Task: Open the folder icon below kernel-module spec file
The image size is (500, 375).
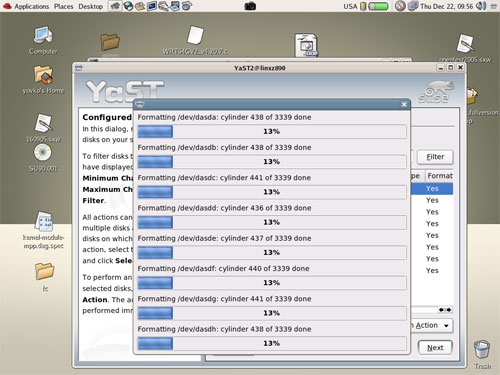Action: 45,271
